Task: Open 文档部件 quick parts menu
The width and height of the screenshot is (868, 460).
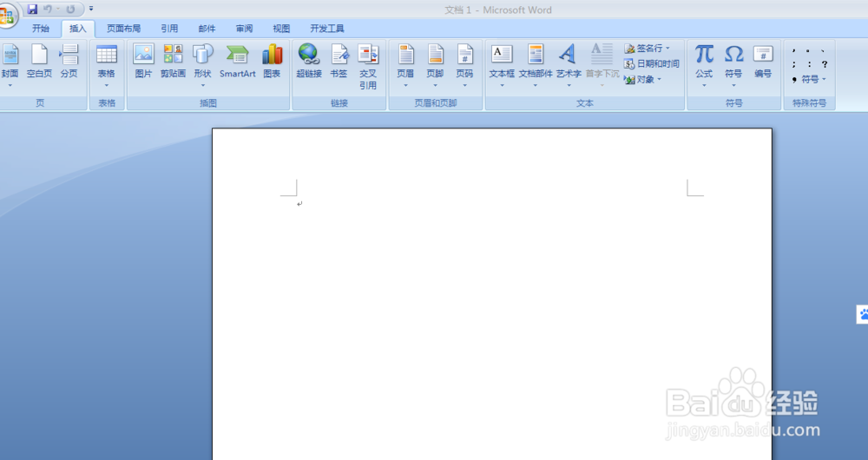Action: 536,65
